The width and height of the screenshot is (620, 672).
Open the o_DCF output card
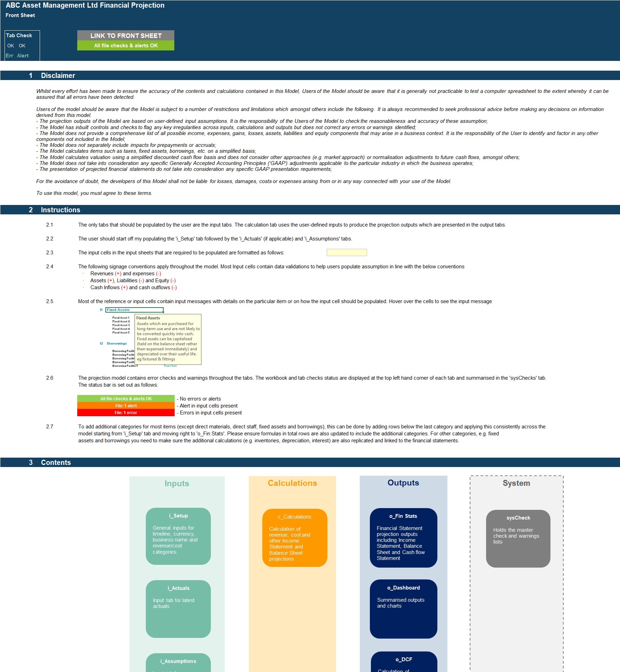(x=404, y=662)
